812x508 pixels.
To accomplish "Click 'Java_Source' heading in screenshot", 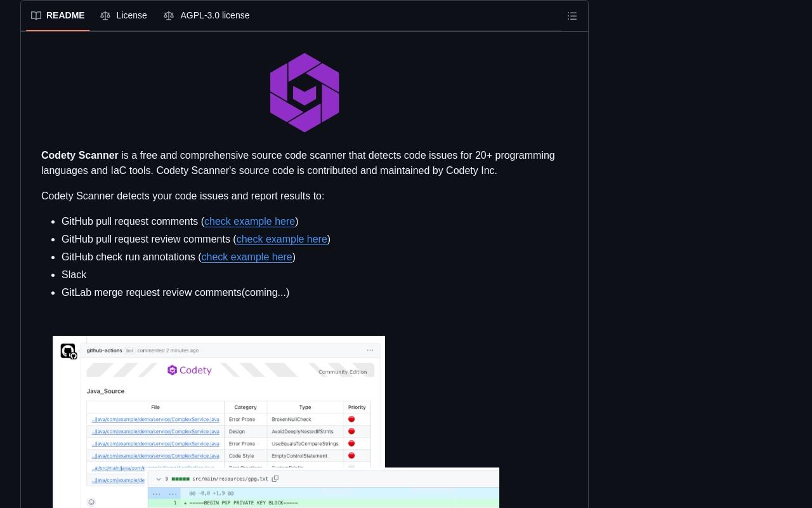I will coord(105,391).
